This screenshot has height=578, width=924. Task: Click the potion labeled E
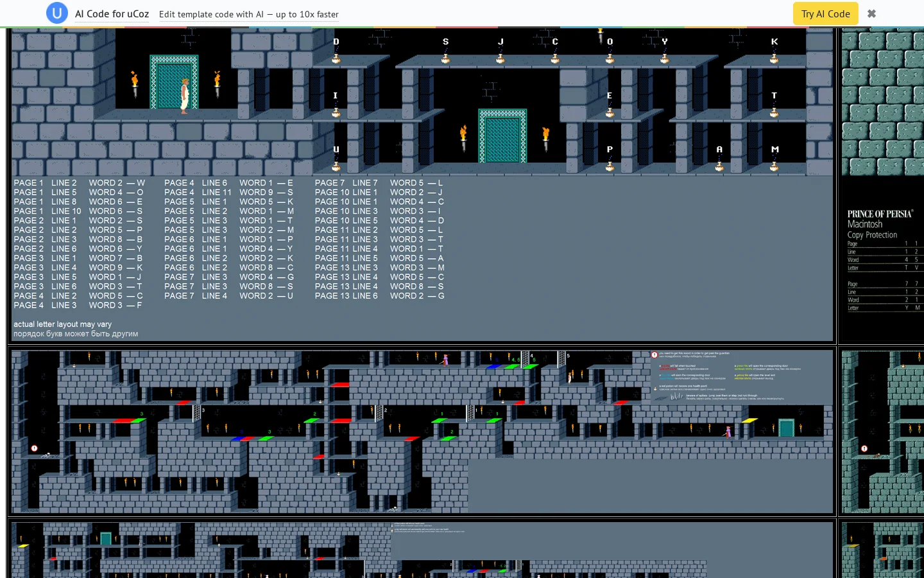click(610, 112)
